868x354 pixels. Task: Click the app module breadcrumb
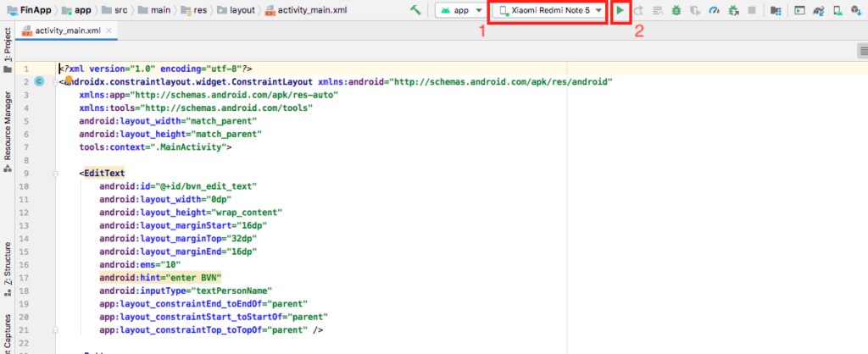[76, 10]
